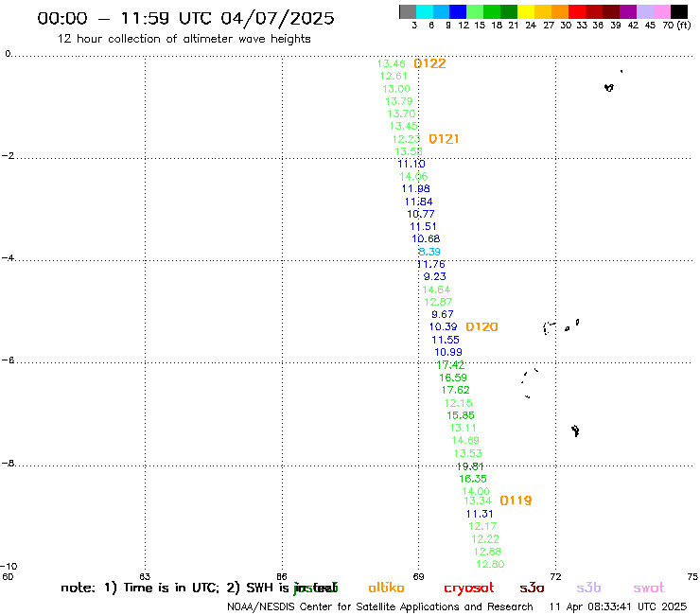Select the timestamp '11 Apr 08:33:41 UTC 2025'
The image size is (700, 615).
[618, 606]
